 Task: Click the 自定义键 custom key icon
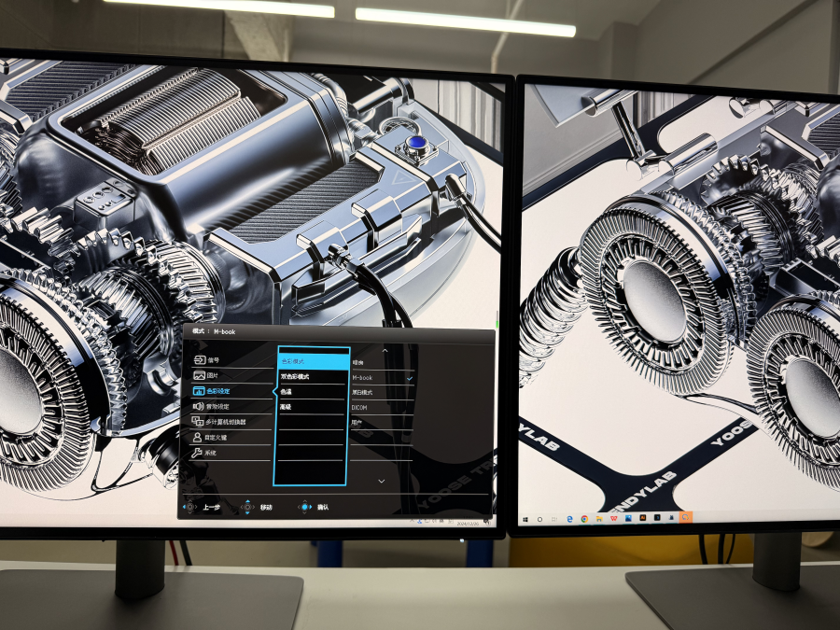(198, 437)
